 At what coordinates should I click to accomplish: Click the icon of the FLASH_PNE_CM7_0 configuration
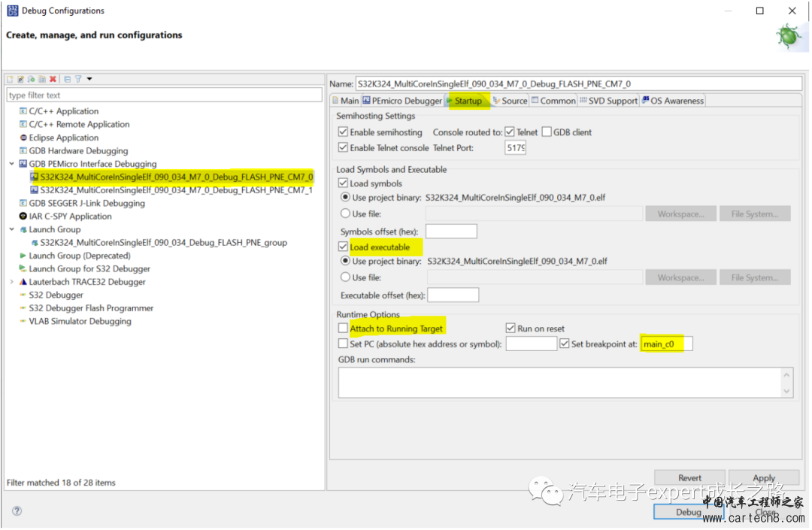[34, 177]
